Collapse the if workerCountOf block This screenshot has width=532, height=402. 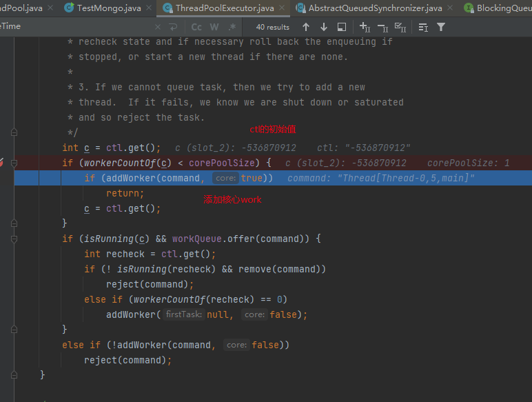coord(14,163)
